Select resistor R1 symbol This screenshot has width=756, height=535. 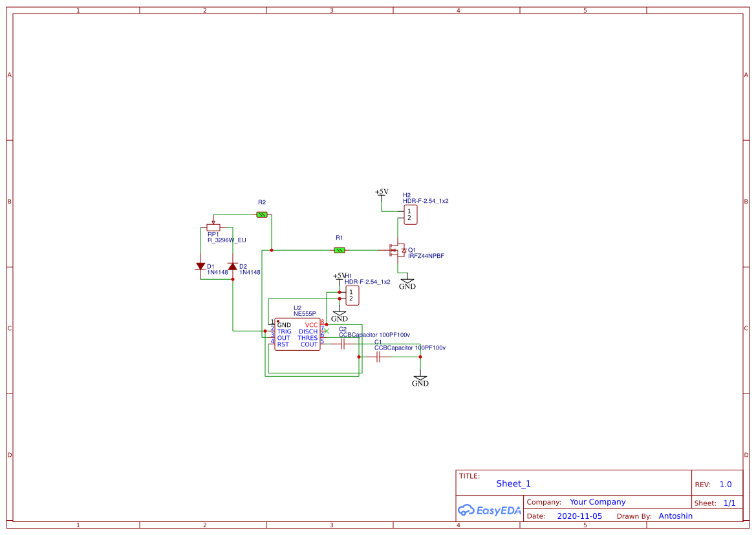(x=338, y=249)
